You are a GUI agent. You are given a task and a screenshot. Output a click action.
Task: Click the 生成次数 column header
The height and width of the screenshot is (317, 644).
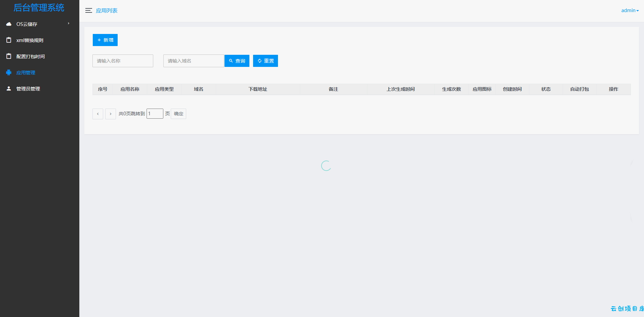point(451,89)
